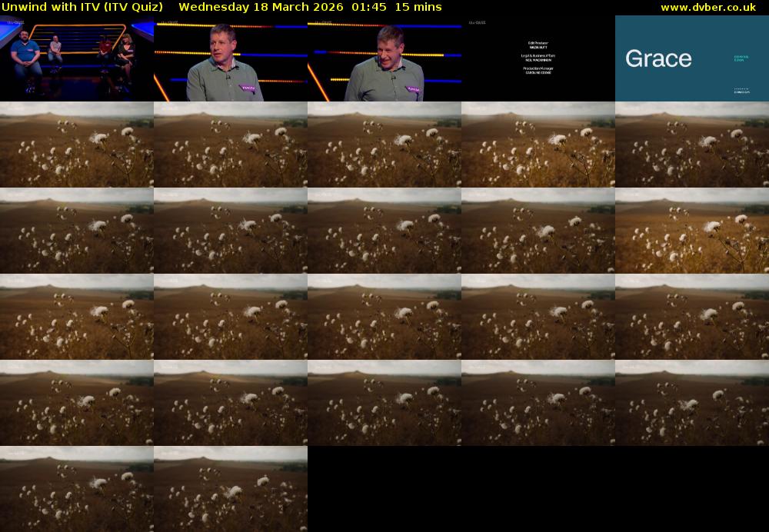Click the www.dvber.co.uk link
This screenshot has width=769, height=532.
(707, 7)
